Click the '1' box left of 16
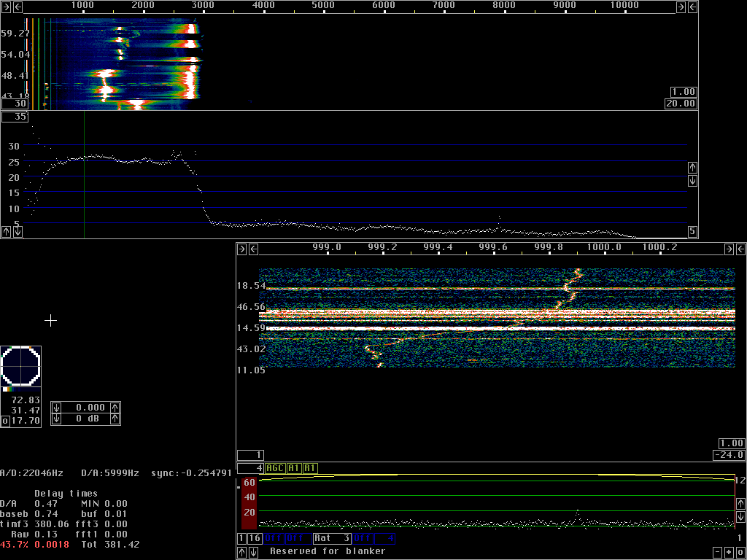 pos(241,539)
